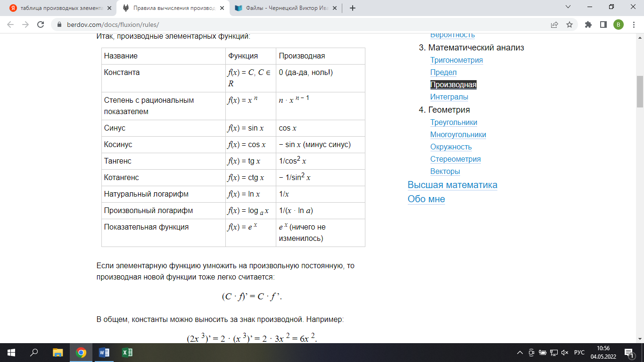Open the Предел link
Viewport: 644px width, 362px height.
[443, 73]
